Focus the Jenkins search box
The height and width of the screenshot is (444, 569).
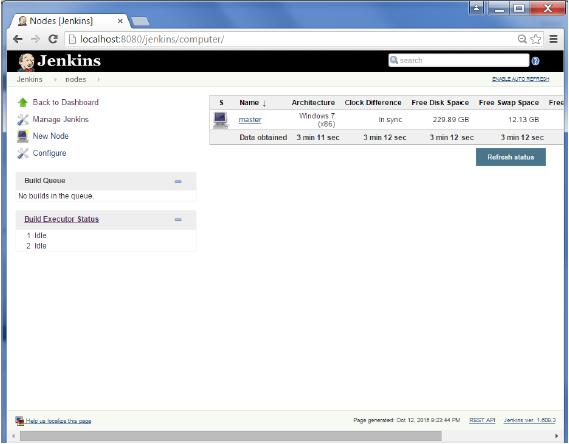(458, 60)
